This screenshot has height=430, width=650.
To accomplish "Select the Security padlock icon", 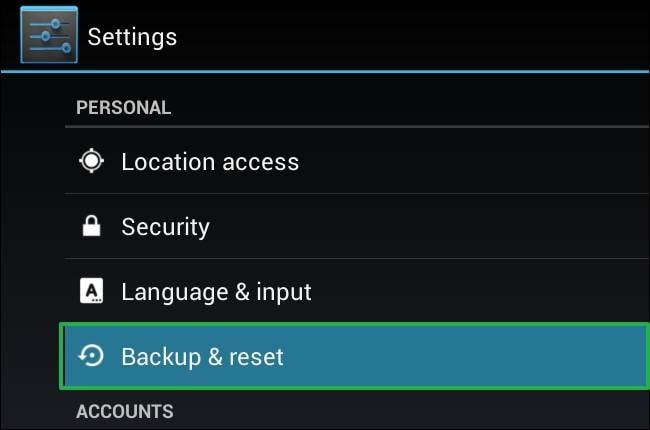I will coord(92,227).
